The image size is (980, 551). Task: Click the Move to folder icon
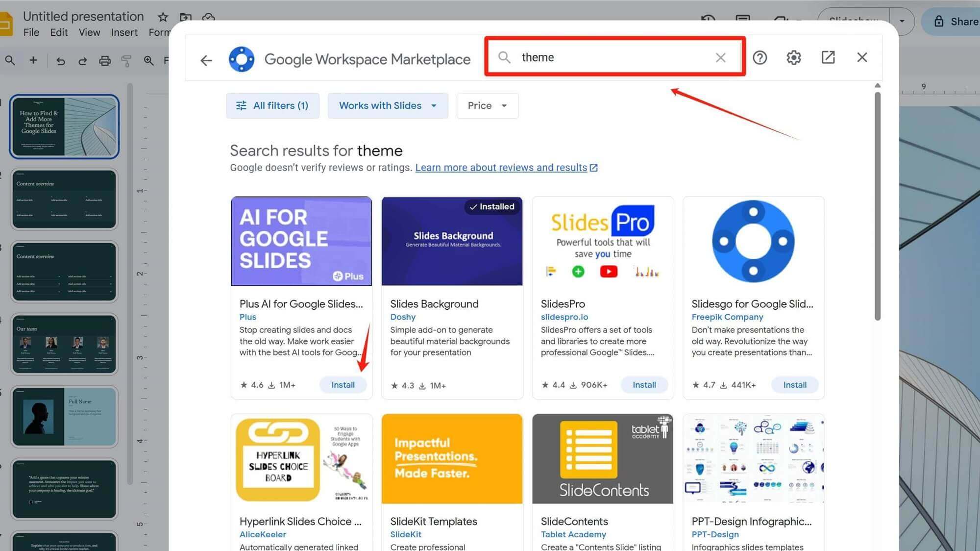[185, 17]
